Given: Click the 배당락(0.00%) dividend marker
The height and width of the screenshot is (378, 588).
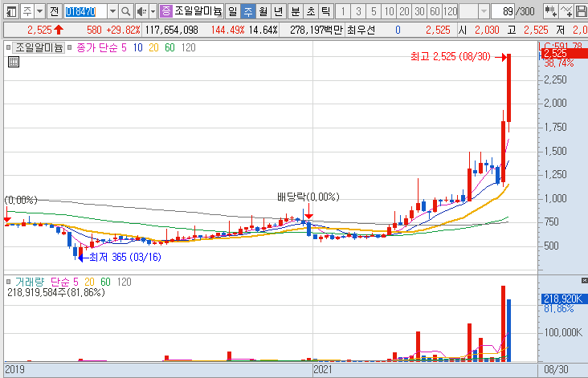Looking at the screenshot, I should click(x=308, y=197).
